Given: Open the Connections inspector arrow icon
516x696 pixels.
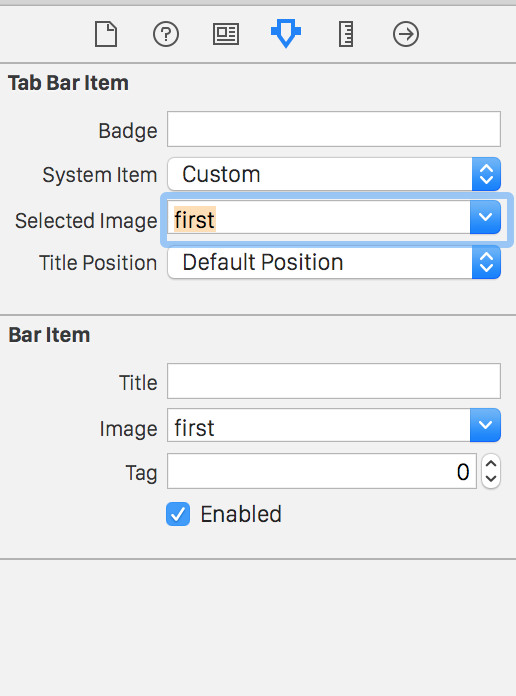Looking at the screenshot, I should [405, 34].
